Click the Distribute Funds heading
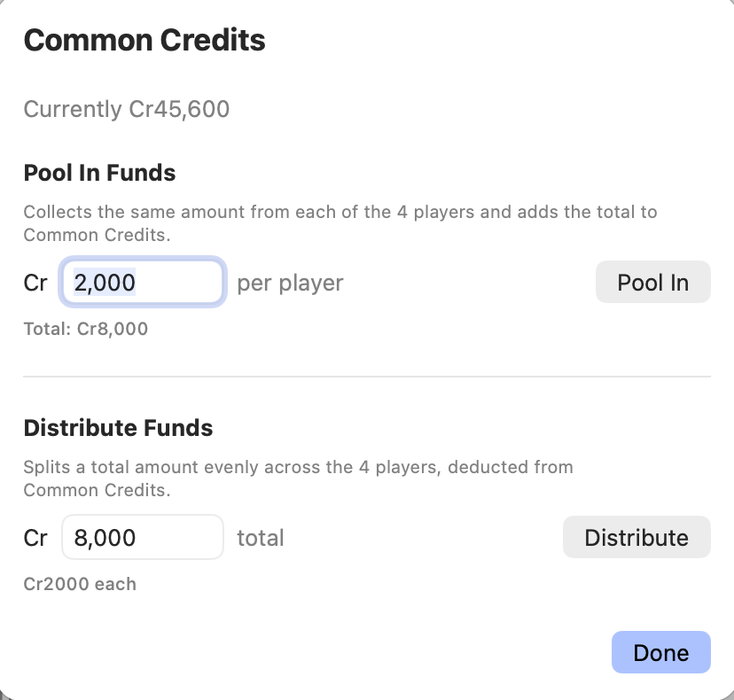This screenshot has height=700, width=734. tap(119, 428)
